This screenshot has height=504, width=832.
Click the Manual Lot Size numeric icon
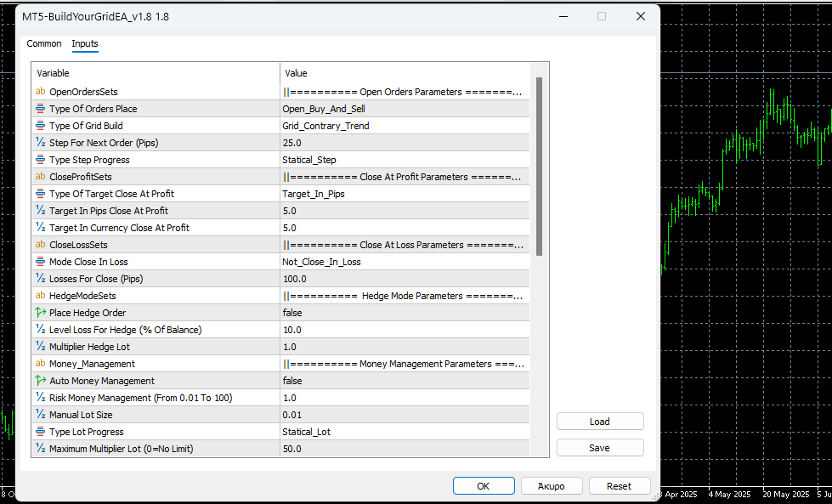point(40,415)
